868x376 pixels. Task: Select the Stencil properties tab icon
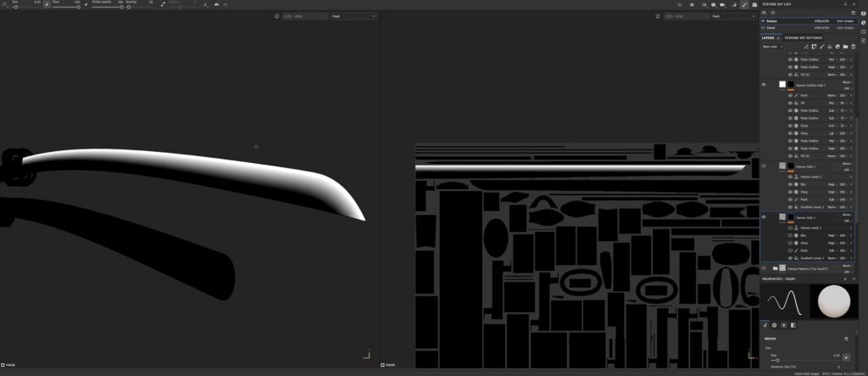coord(784,325)
